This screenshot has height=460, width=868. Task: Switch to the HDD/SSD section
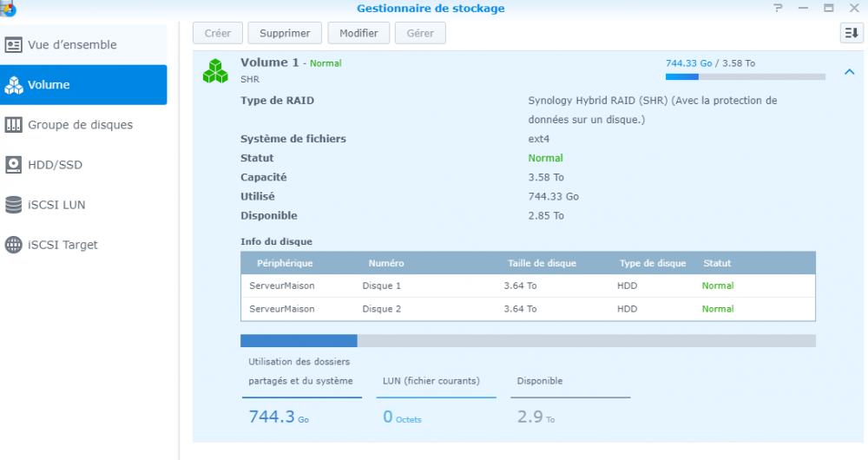coord(55,165)
